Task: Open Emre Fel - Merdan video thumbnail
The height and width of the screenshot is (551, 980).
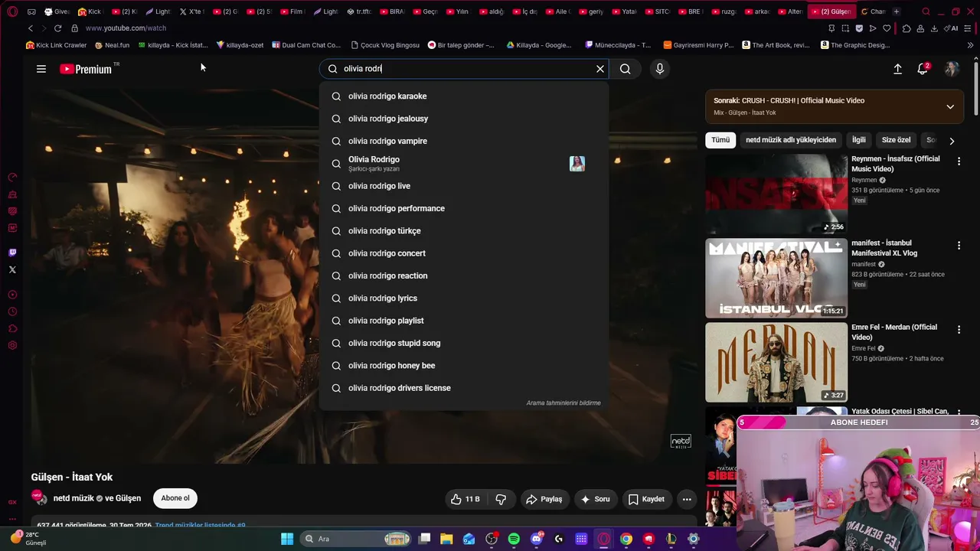Action: 776,363
